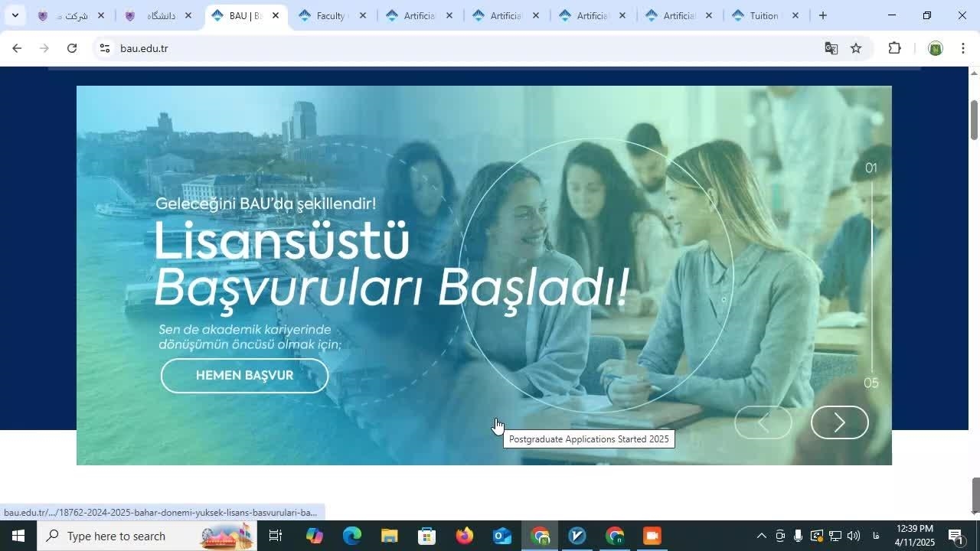The width and height of the screenshot is (980, 551).
Task: Click the bau.edu.tr address bar
Action: (459, 48)
